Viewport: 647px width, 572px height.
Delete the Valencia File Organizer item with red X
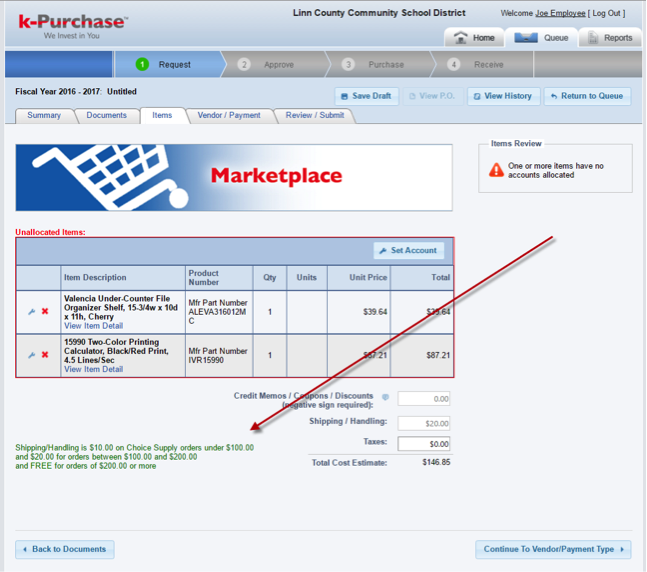(45, 311)
